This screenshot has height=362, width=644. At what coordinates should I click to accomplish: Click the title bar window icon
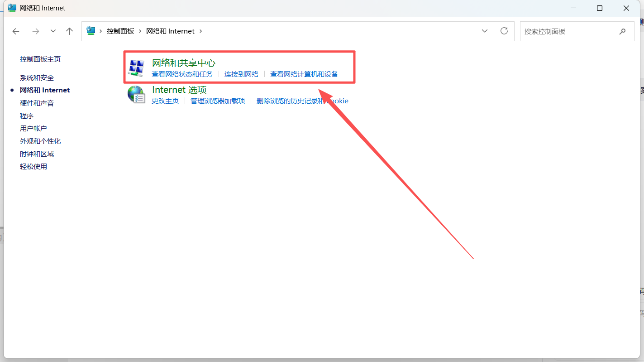(x=12, y=8)
